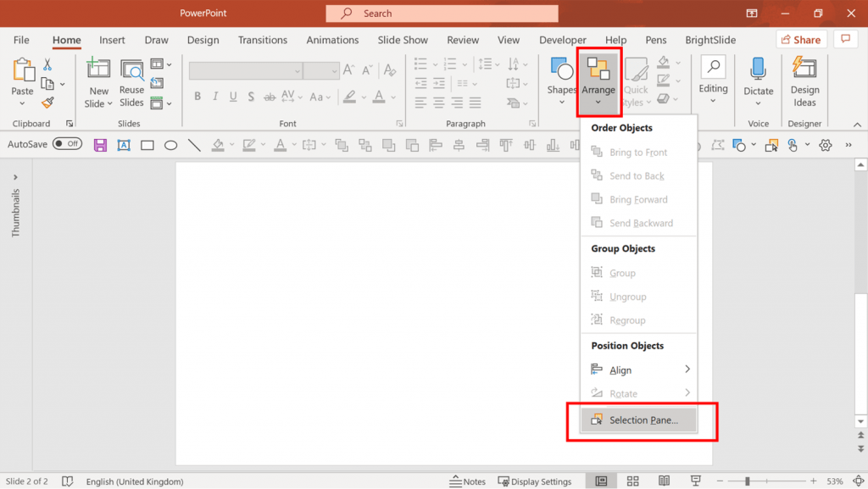Open the Help tab
Viewport: 868px width, 489px height.
click(x=615, y=40)
